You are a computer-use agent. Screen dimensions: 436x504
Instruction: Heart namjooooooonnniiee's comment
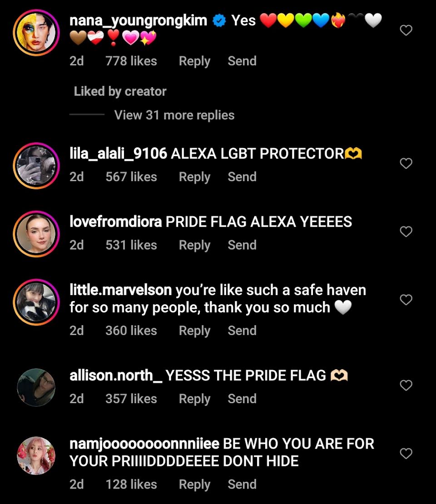[406, 454]
